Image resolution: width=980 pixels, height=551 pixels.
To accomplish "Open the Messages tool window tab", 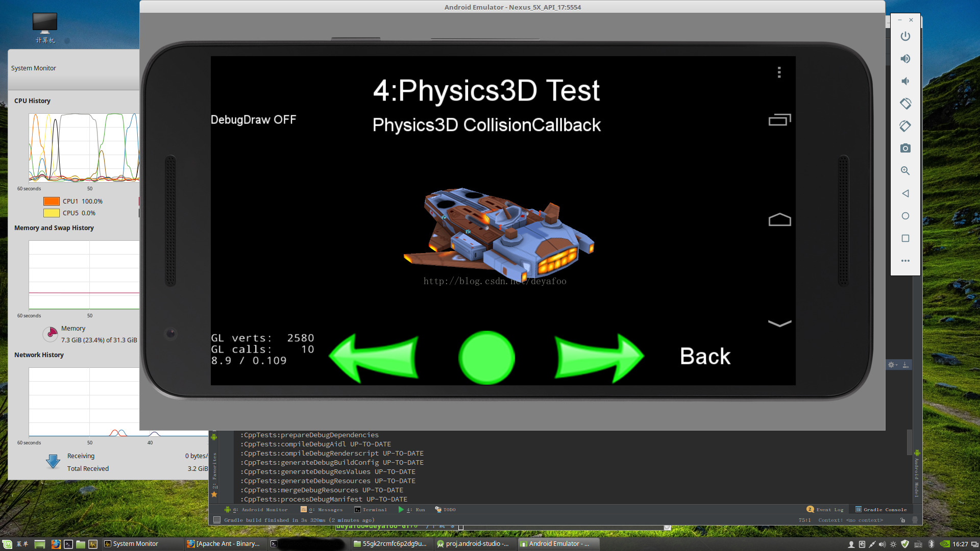I will pos(322,510).
